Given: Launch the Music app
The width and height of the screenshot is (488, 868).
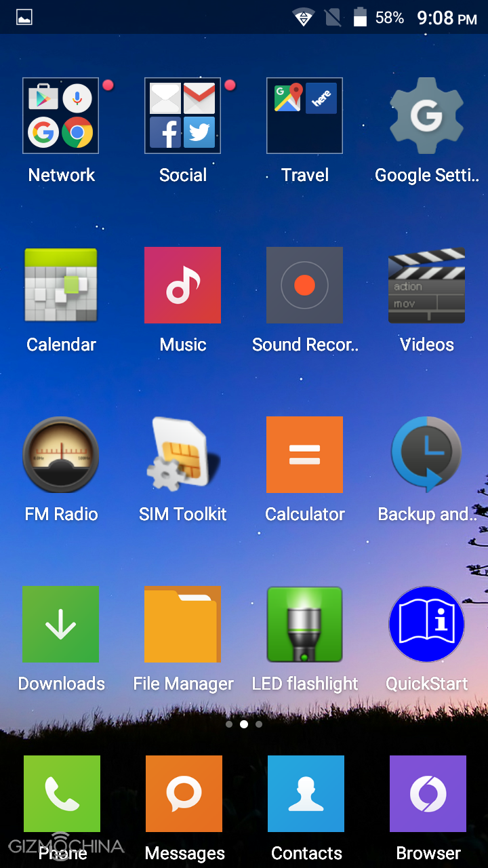Looking at the screenshot, I should (x=182, y=285).
